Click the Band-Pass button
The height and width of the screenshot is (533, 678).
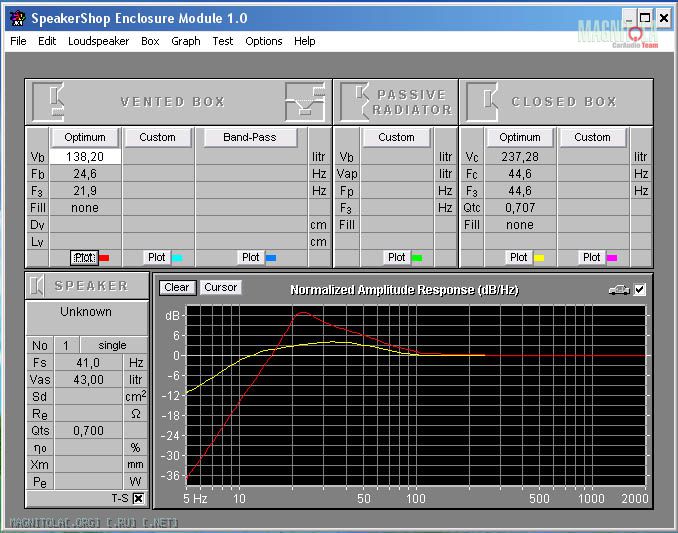pos(250,137)
